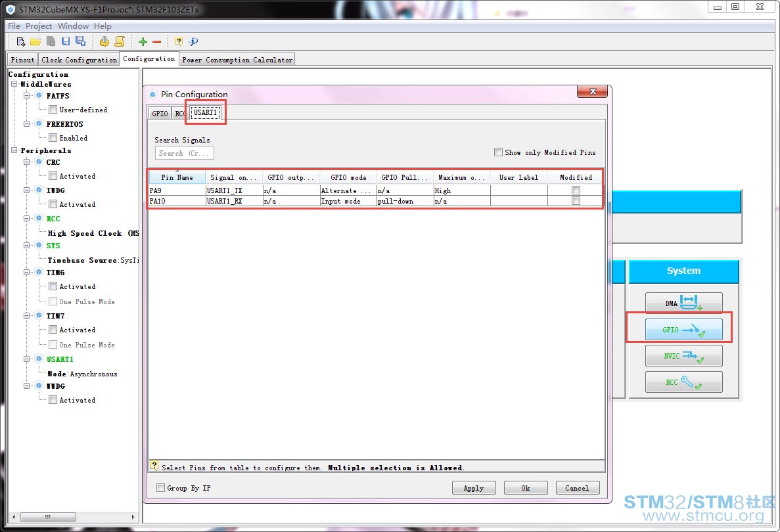The width and height of the screenshot is (780, 532).
Task: Tick Activated checkbox under CRC
Action: coord(53,175)
